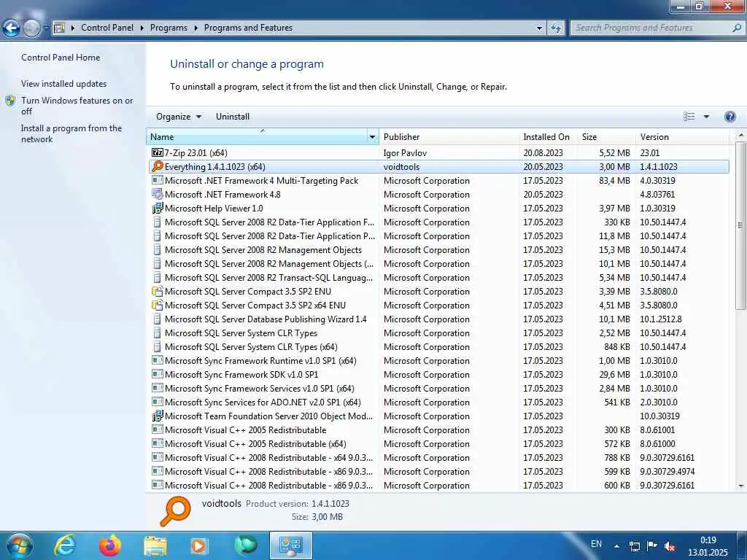The height and width of the screenshot is (560, 747).
Task: Expand the root arrow before Control Panel breadcrumb
Action: click(x=73, y=28)
